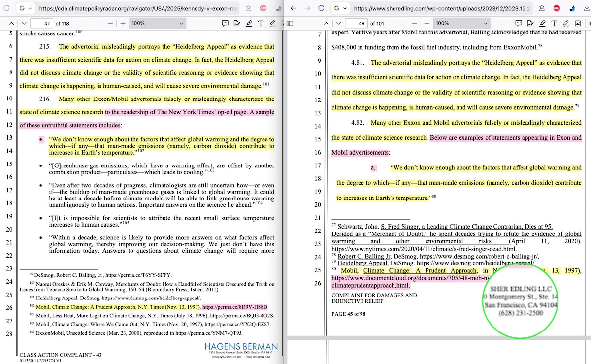Image resolution: width=591 pixels, height=364 pixels.
Task: Go to the next page in the left PDF
Action: point(24,23)
